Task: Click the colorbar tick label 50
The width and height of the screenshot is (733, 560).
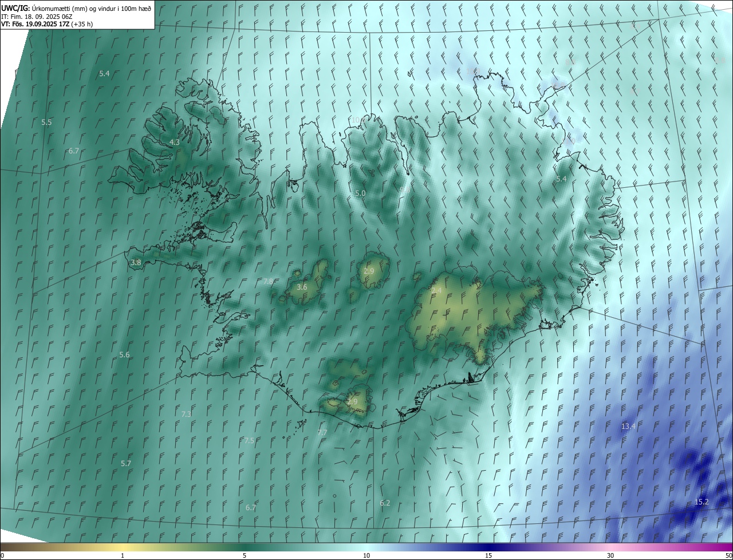Action: 728,555
